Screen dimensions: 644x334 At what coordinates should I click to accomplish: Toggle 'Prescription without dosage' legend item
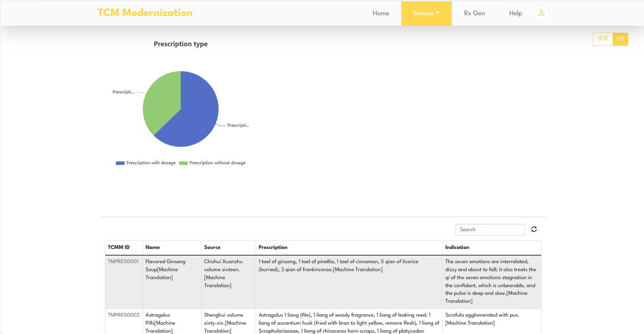[x=212, y=163]
